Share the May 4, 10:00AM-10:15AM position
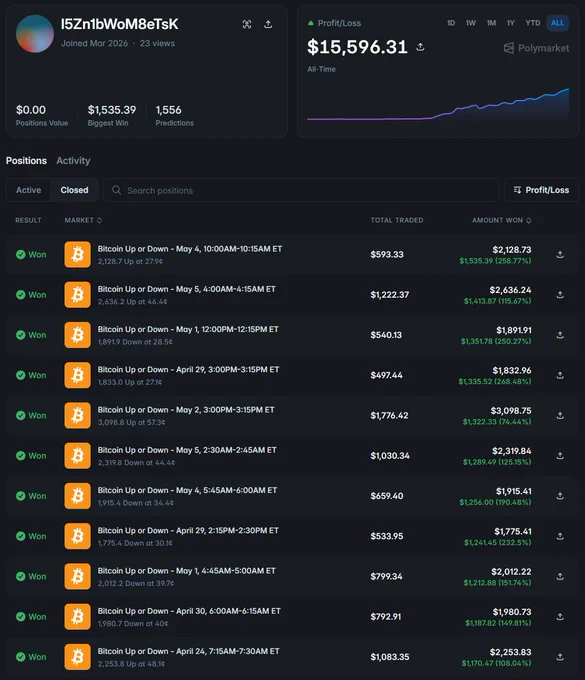585x680 pixels. (560, 255)
